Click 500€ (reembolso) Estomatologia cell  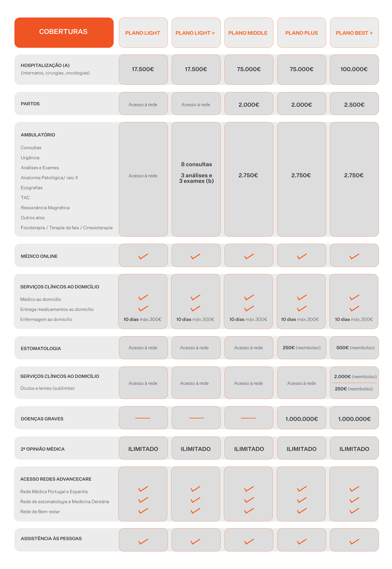355,348
